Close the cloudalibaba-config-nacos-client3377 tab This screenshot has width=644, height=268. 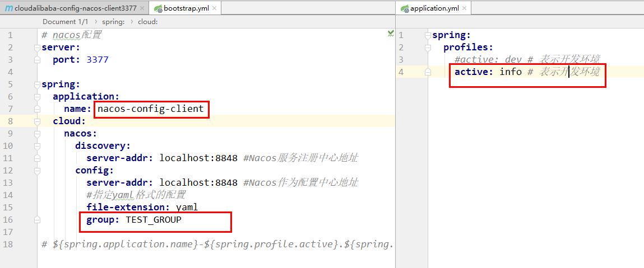point(142,8)
